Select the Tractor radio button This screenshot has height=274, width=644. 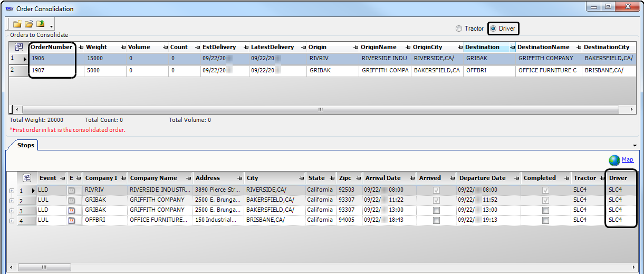[459, 29]
